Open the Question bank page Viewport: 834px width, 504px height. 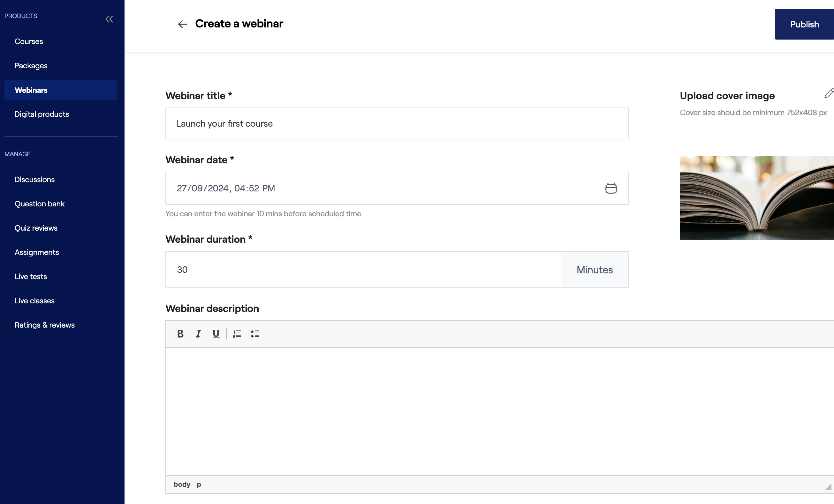tap(40, 204)
